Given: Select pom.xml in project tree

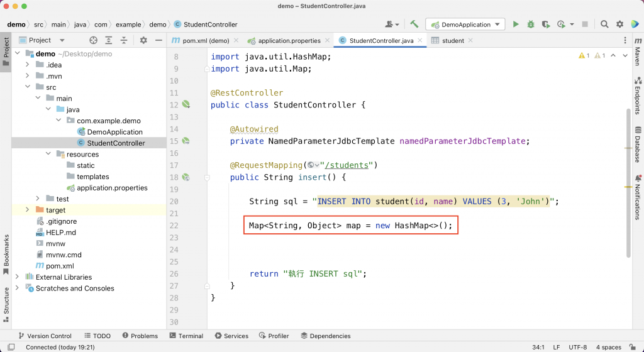Looking at the screenshot, I should point(60,265).
